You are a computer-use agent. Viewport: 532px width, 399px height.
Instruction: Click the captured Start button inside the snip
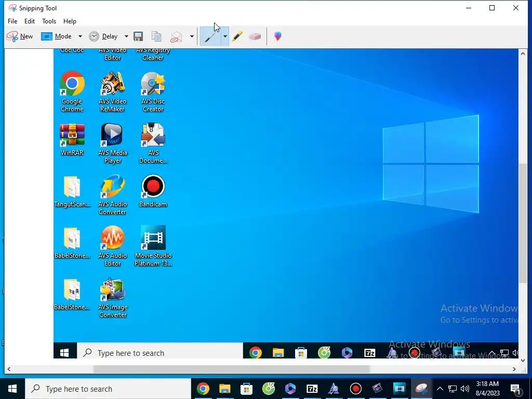tap(64, 353)
